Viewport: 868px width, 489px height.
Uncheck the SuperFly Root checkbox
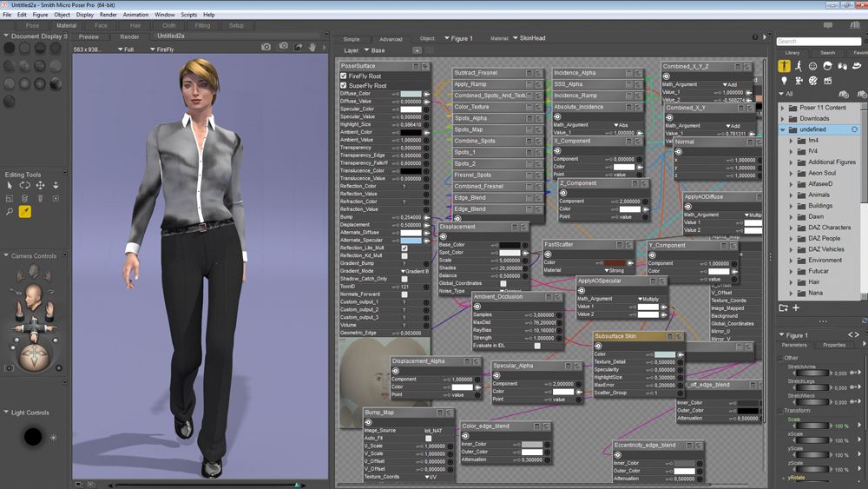pyautogui.click(x=344, y=86)
